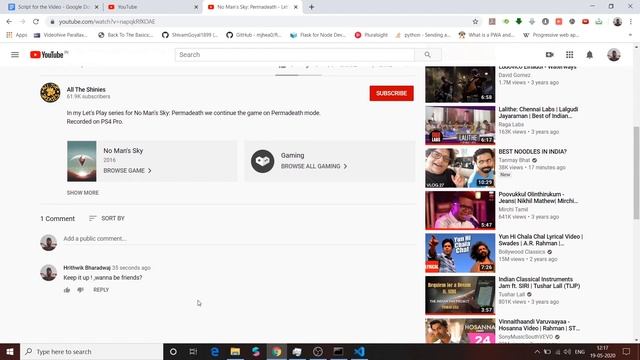Image resolution: width=640 pixels, height=360 pixels.
Task: Click BROWSE ALL GAMING link
Action: 314,166
